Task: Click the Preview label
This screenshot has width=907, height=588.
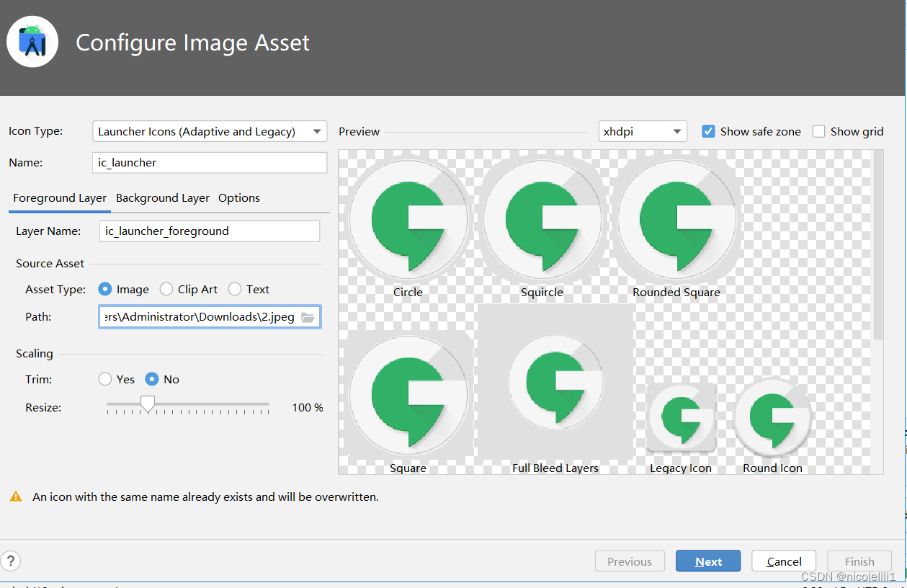Action: [359, 131]
